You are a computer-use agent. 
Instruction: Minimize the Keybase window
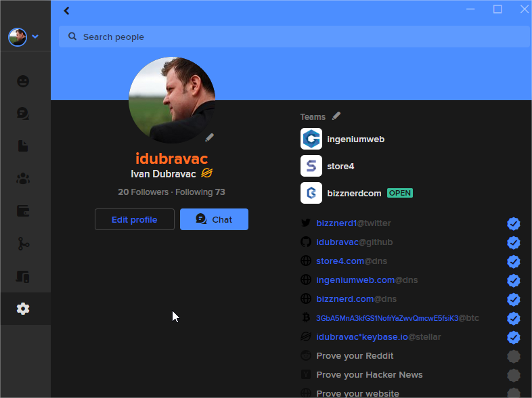[470, 9]
